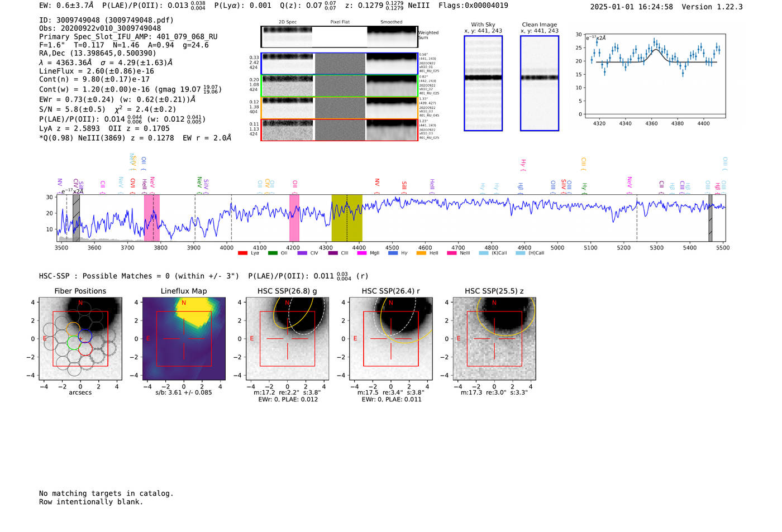Open the HSC SSP(26.4) r cutout

coord(391,339)
